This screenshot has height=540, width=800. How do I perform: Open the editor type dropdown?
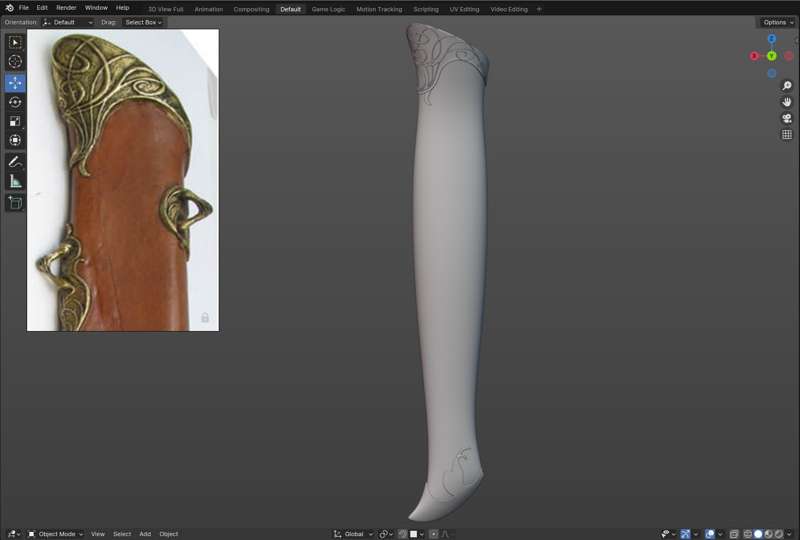[x=13, y=534]
